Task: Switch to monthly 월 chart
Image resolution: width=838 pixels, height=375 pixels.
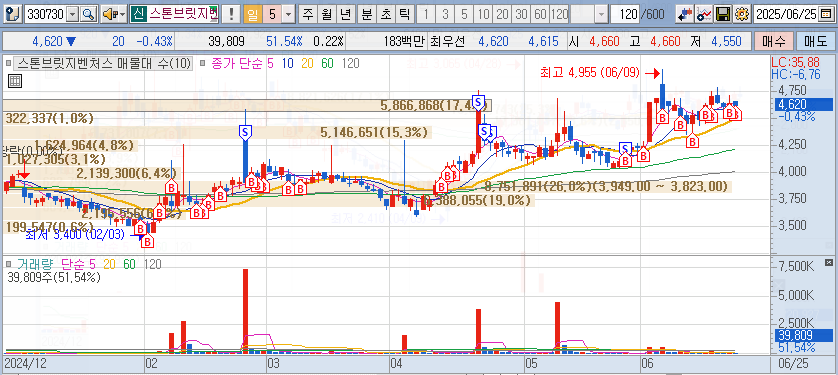Action: point(327,14)
